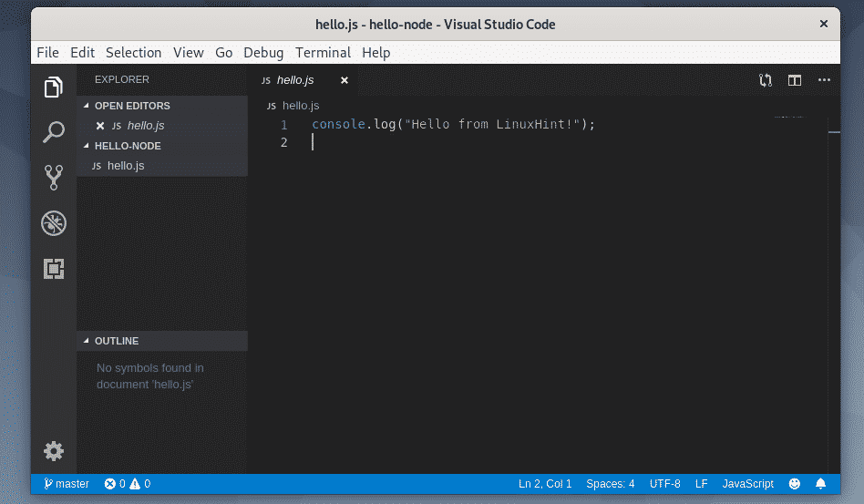Select hello.js in the HELLO-NODE file tree
The height and width of the screenshot is (504, 864).
(126, 166)
